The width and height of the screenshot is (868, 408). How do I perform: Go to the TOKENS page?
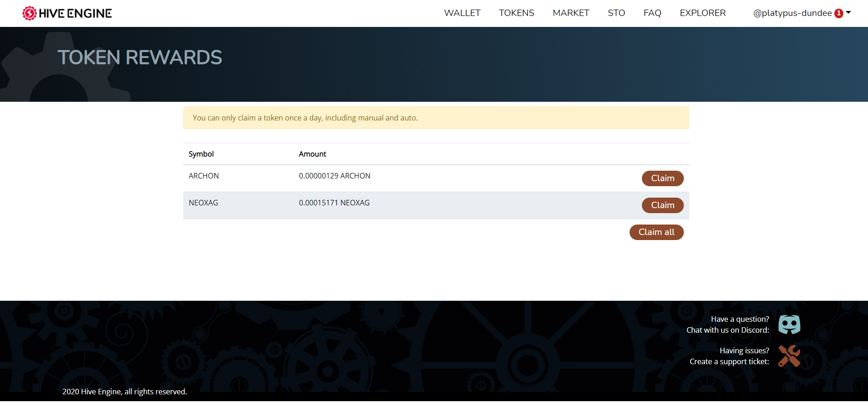[517, 13]
